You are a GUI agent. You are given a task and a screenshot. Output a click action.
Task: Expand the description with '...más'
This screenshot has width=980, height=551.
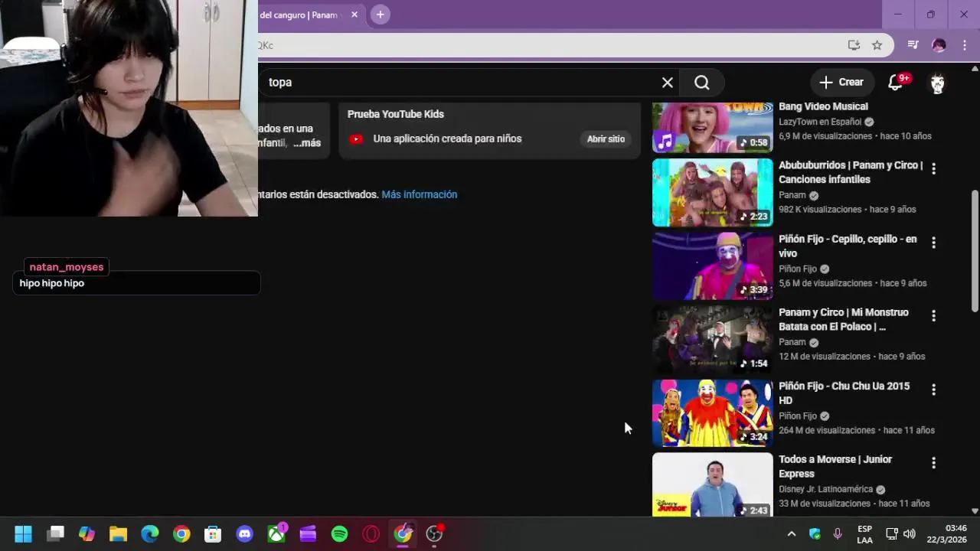[307, 143]
